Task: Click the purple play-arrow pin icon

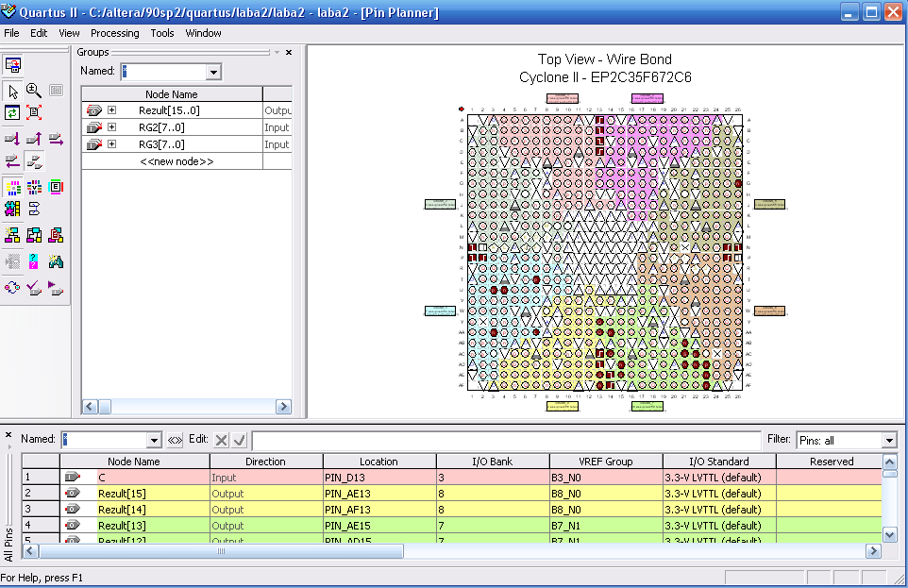Action: [x=56, y=287]
